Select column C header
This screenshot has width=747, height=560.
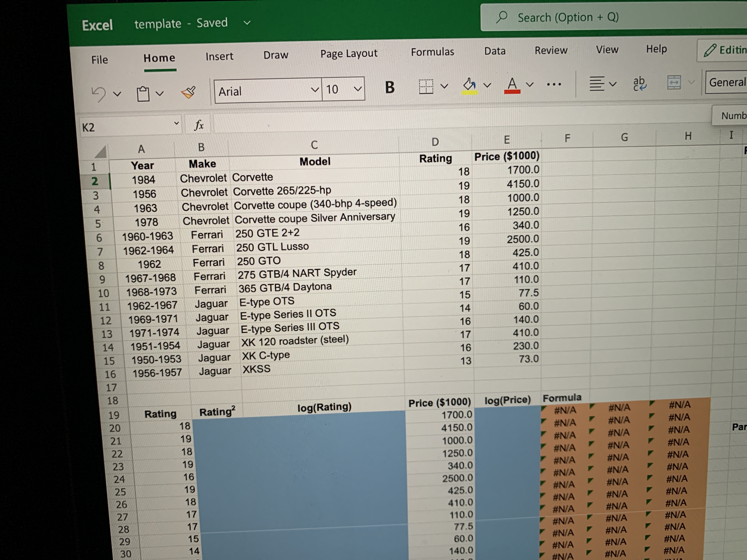click(314, 145)
